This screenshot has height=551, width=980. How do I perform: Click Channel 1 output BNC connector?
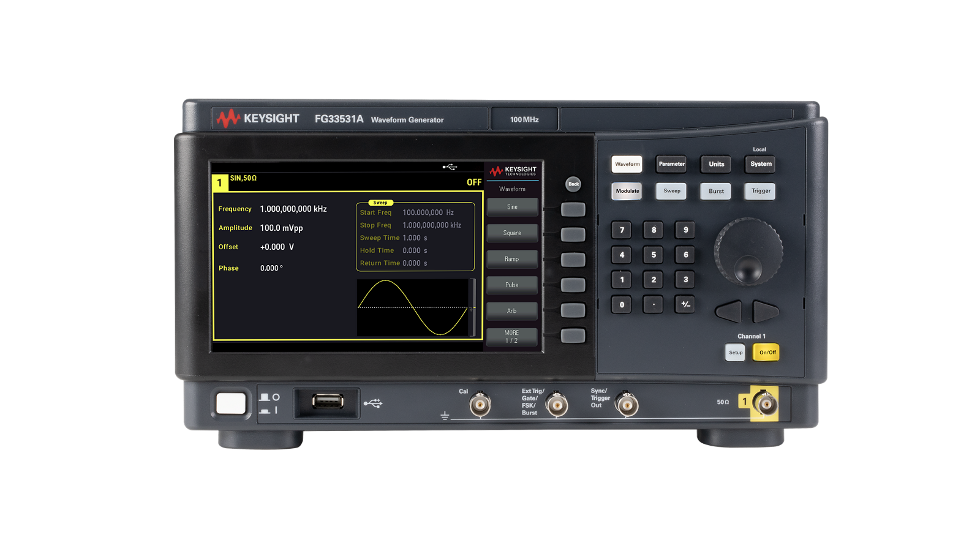click(765, 403)
